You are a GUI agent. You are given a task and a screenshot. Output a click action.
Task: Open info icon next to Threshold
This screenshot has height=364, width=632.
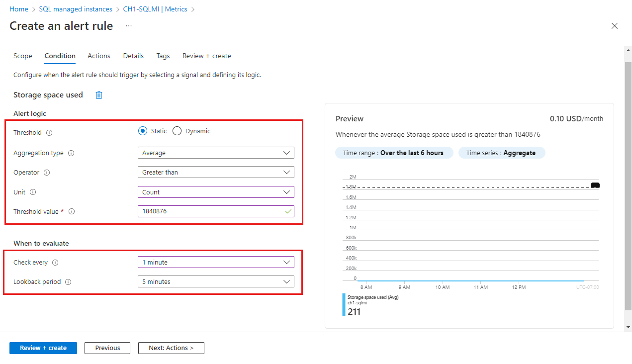click(x=49, y=133)
